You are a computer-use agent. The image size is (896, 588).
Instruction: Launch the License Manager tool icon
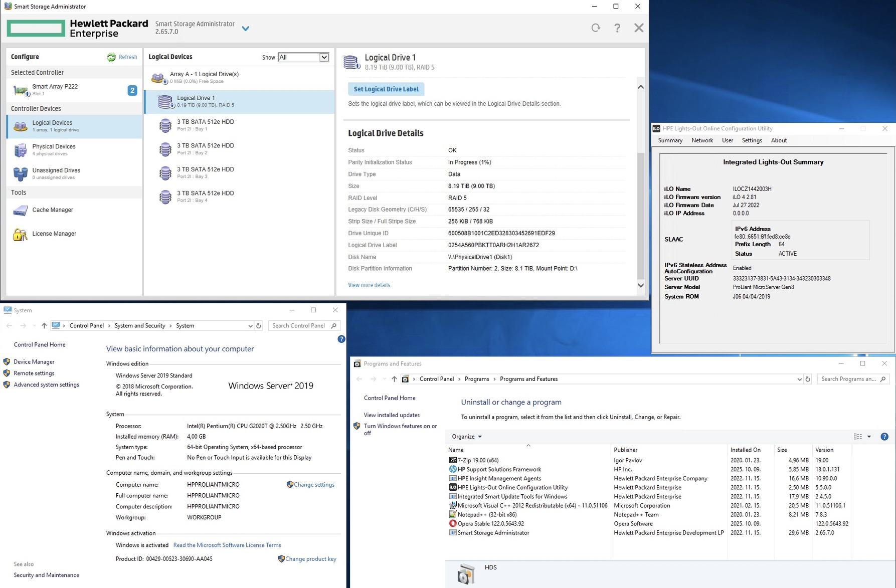point(21,234)
